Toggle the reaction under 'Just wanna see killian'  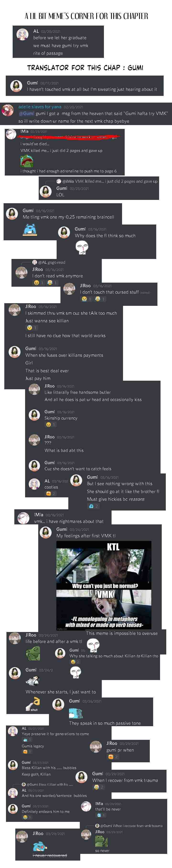point(32,328)
